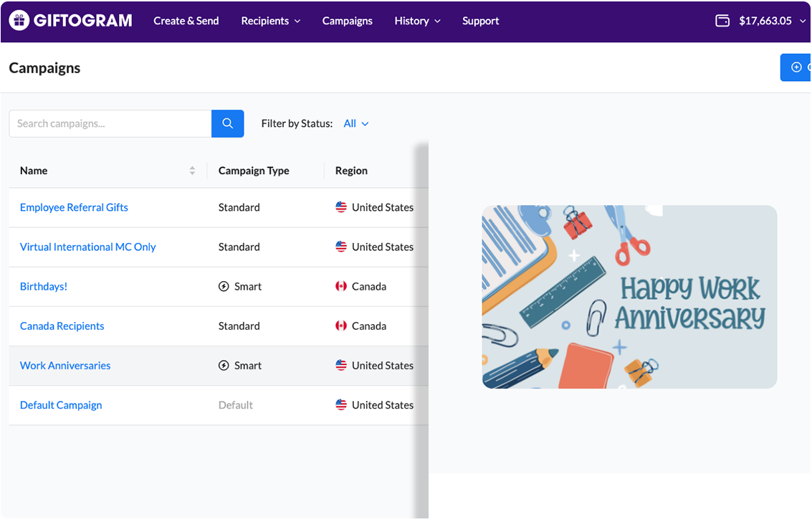Open the Virtual International MC Only campaign
The width and height of the screenshot is (812, 522).
click(x=87, y=247)
